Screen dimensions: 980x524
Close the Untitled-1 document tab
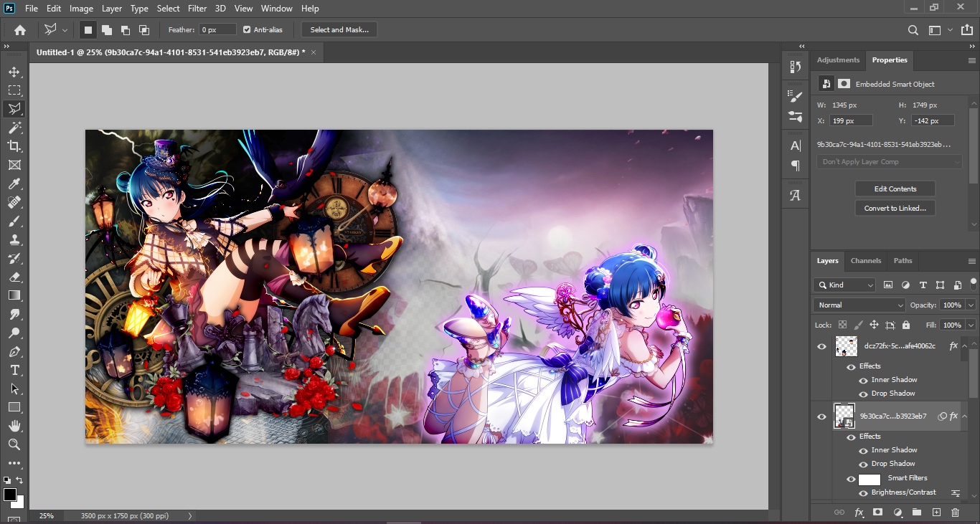click(x=314, y=52)
